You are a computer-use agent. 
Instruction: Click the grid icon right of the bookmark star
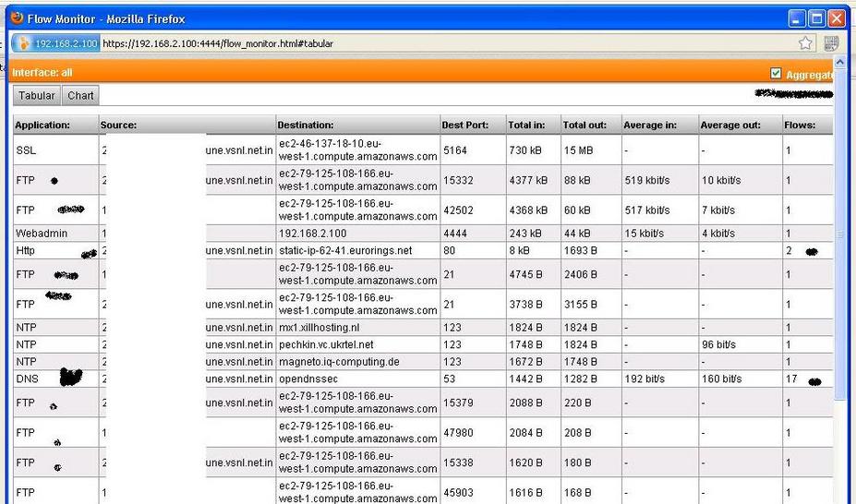[x=831, y=43]
